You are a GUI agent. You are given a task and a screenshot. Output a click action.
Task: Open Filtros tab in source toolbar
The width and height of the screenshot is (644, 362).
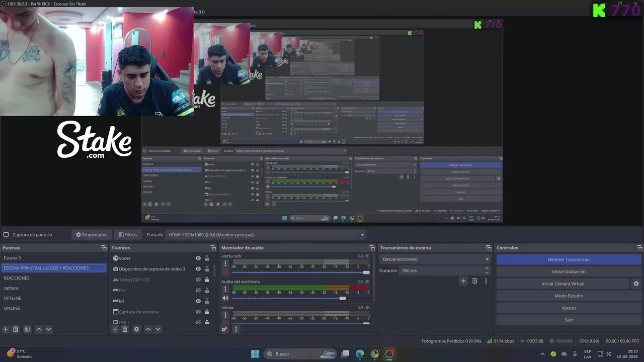pos(128,235)
